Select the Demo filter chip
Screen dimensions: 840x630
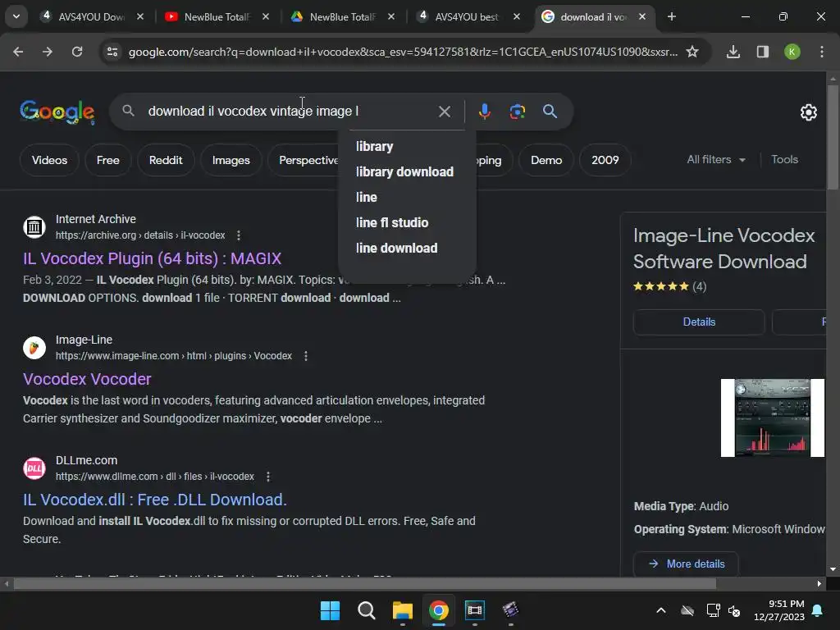tap(546, 160)
